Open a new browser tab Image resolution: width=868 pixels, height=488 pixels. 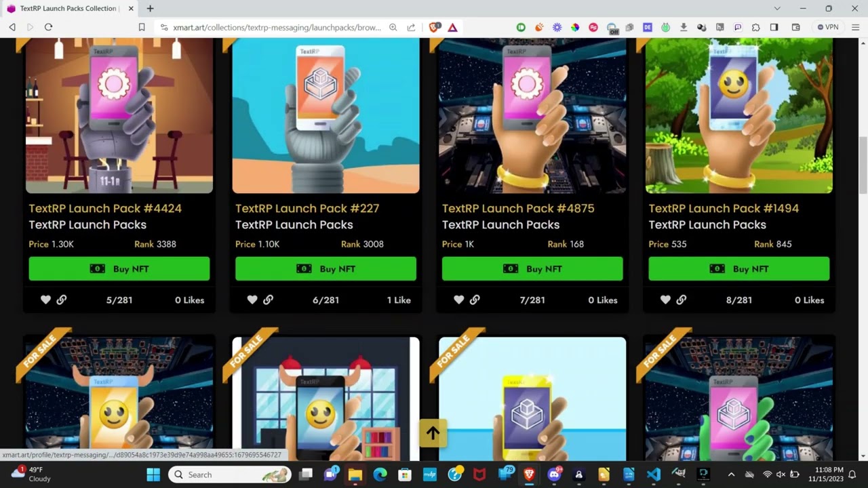(x=150, y=8)
